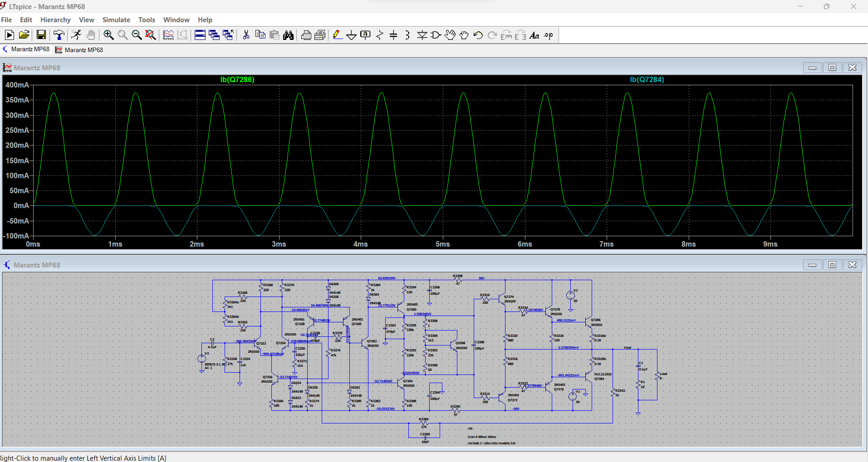
Task: Click the Mirror icon
Action: (520, 35)
